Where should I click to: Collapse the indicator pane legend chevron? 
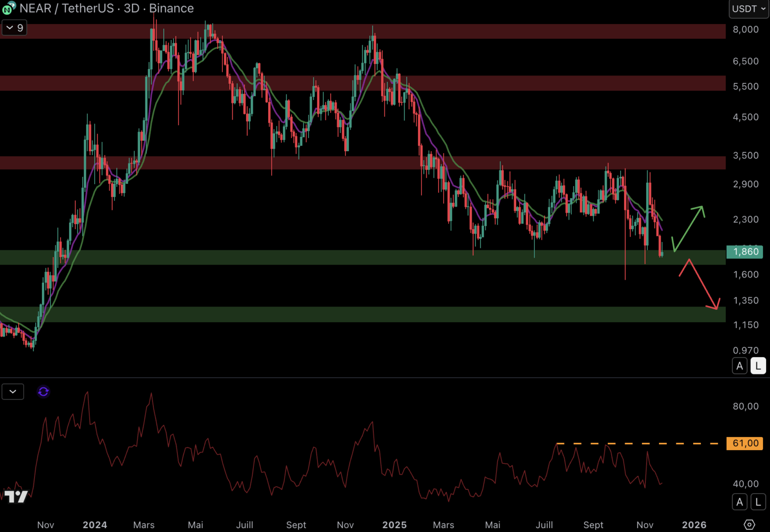click(x=13, y=392)
